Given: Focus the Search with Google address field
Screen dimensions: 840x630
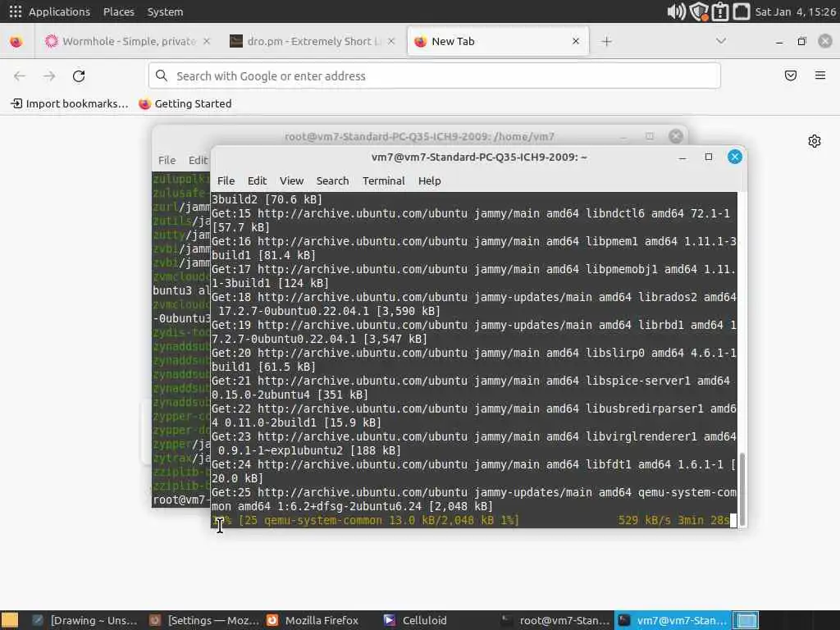Looking at the screenshot, I should pos(435,75).
